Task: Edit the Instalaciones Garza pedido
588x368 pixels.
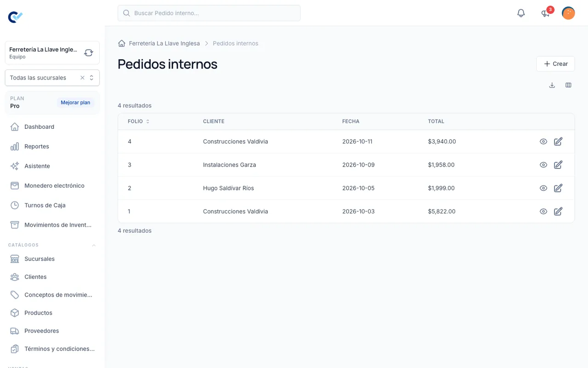Action: [558, 165]
